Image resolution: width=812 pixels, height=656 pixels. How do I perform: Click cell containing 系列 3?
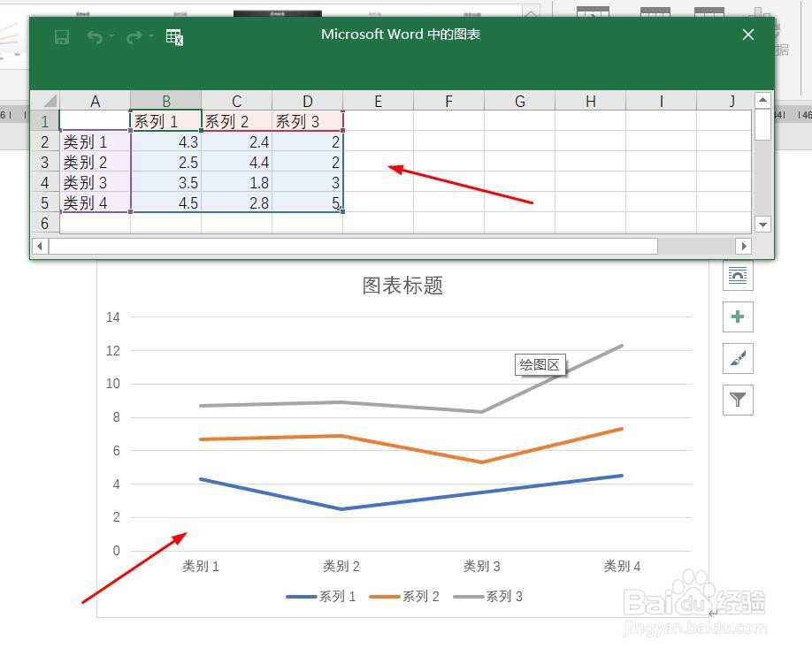[x=307, y=120]
